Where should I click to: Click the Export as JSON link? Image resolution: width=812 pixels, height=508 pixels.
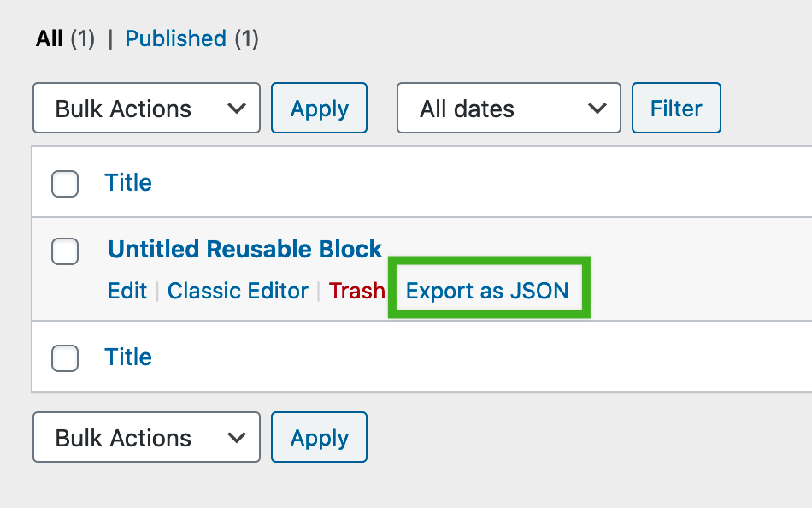point(487,291)
